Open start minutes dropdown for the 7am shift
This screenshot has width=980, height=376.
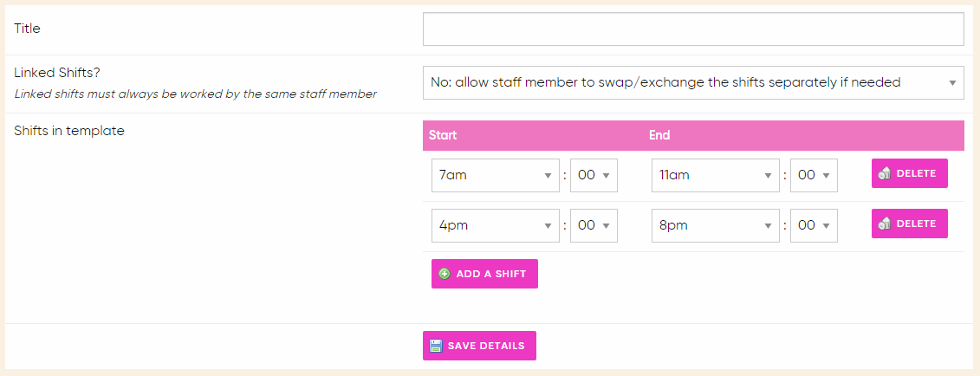[594, 175]
